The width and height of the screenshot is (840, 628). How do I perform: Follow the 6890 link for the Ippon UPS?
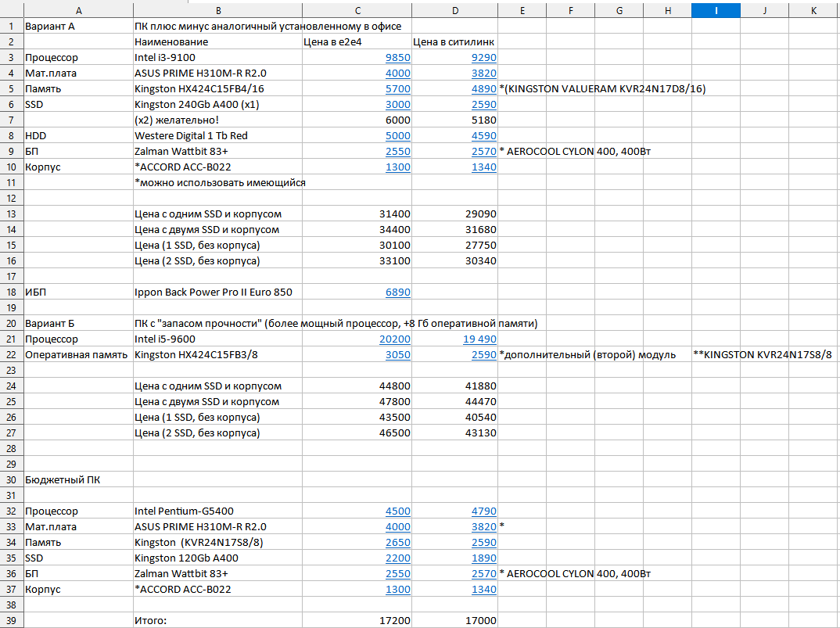point(397,292)
